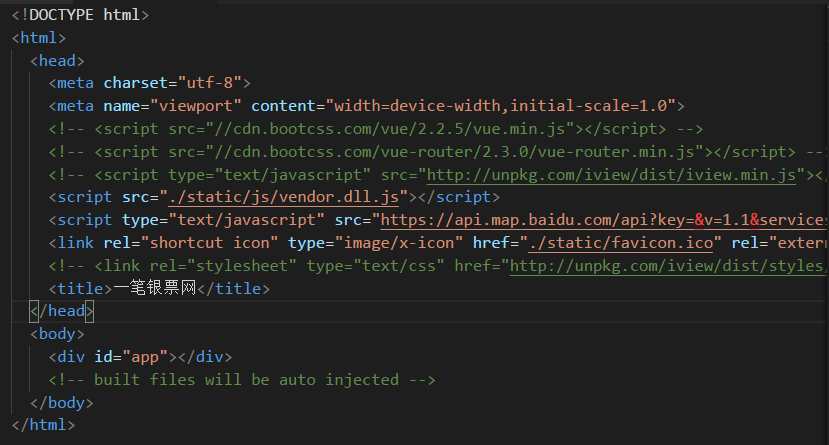Open ./static/js/vendor.dll.js link
The image size is (829, 445).
tap(283, 197)
